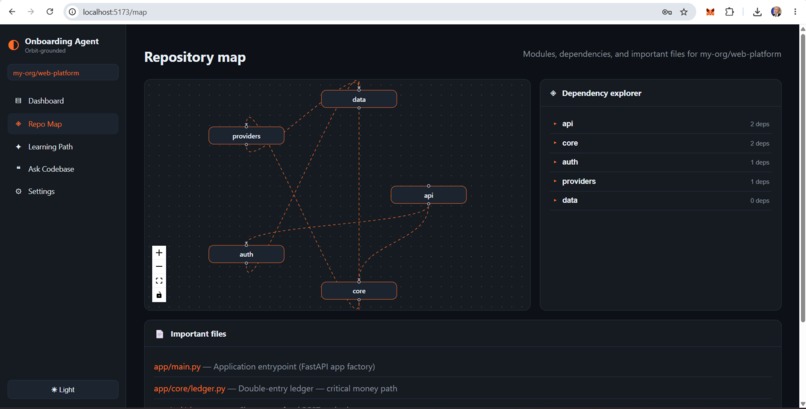Image resolution: width=806 pixels, height=409 pixels.
Task: Click the '1 deps' count for providers
Action: (760, 182)
